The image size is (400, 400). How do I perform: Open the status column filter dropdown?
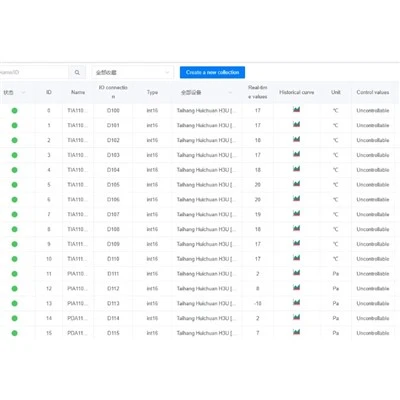[x=23, y=92]
